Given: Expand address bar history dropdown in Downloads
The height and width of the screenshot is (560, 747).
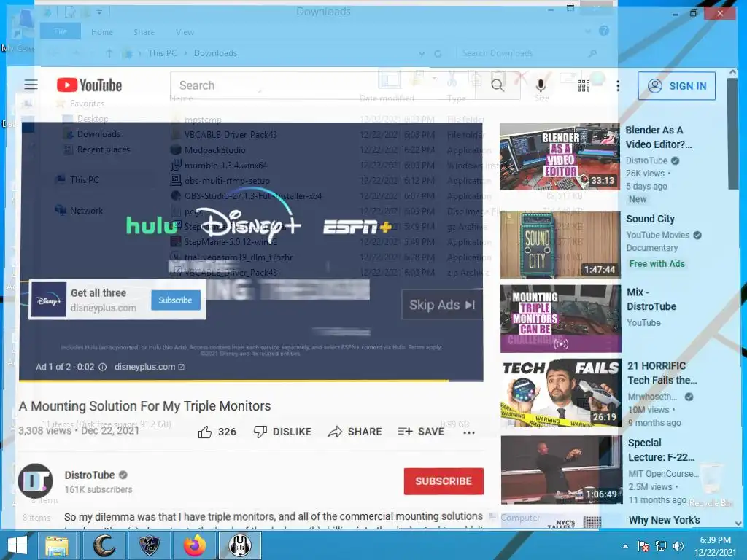Looking at the screenshot, I should click(x=422, y=54).
